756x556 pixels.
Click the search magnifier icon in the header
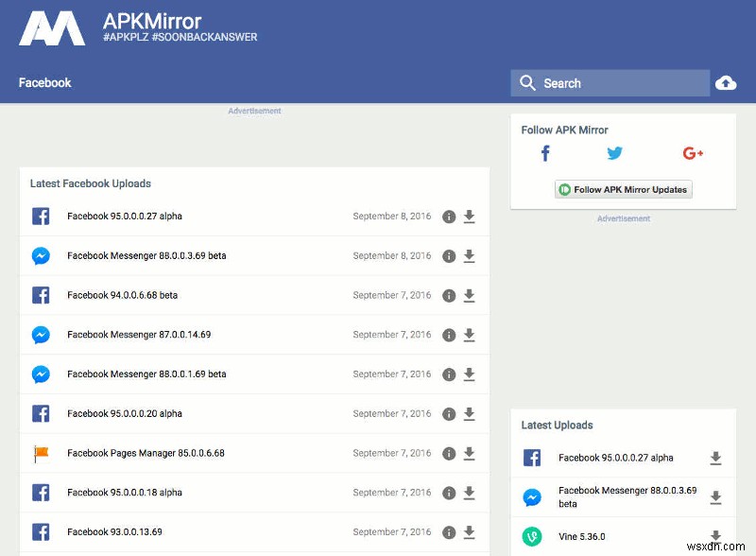(x=527, y=82)
